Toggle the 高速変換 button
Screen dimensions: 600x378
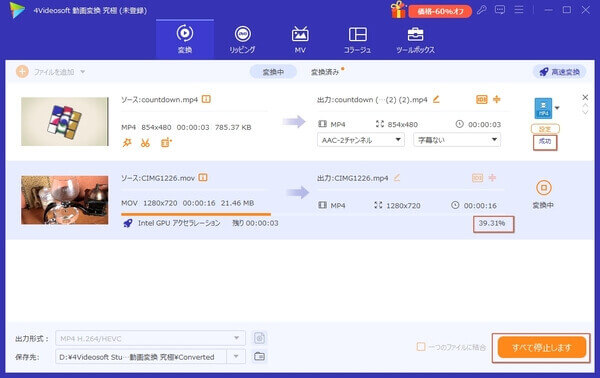[x=559, y=72]
